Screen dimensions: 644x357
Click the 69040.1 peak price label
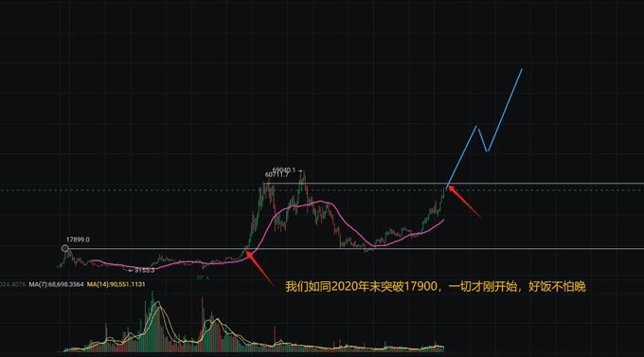pos(284,170)
